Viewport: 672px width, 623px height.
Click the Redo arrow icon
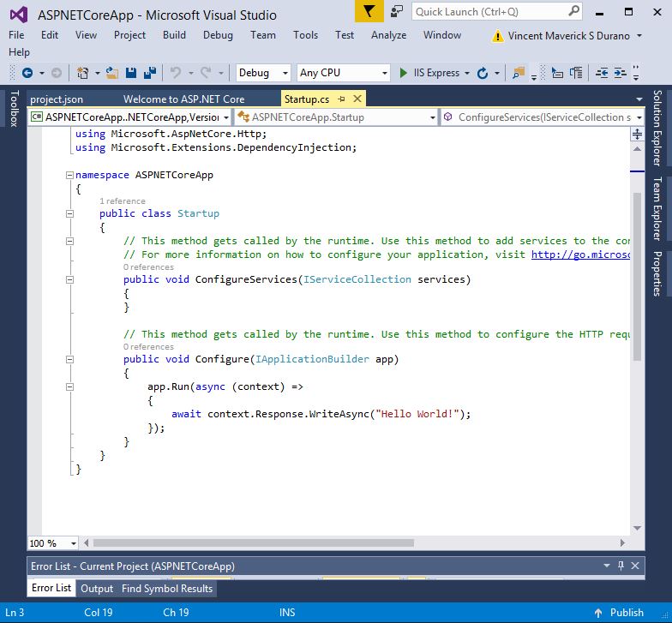click(206, 73)
